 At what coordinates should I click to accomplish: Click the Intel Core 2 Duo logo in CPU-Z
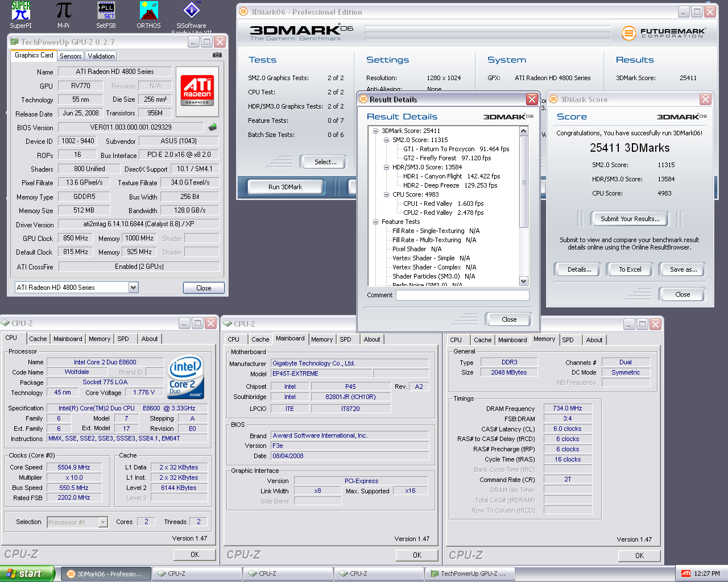186,378
